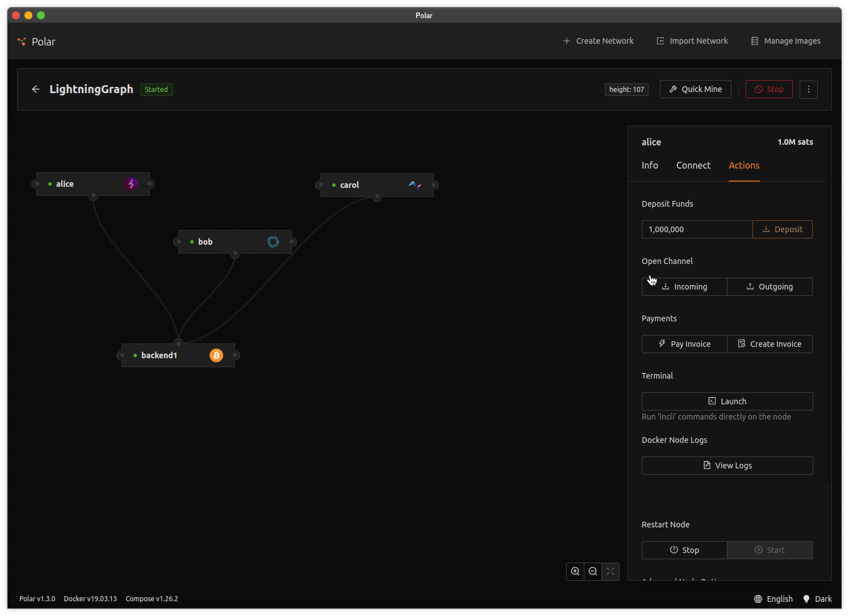Open an Outgoing channel
Viewport: 849px width, 616px height.
tap(769, 287)
